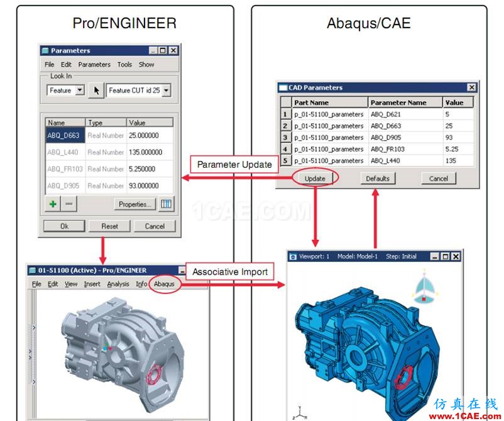Click Cancel in CAD Parameters dialog
504x421 pixels.
tap(439, 178)
